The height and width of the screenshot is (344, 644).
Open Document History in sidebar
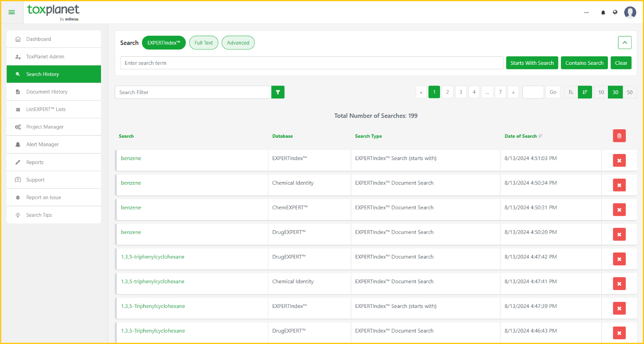(x=47, y=92)
